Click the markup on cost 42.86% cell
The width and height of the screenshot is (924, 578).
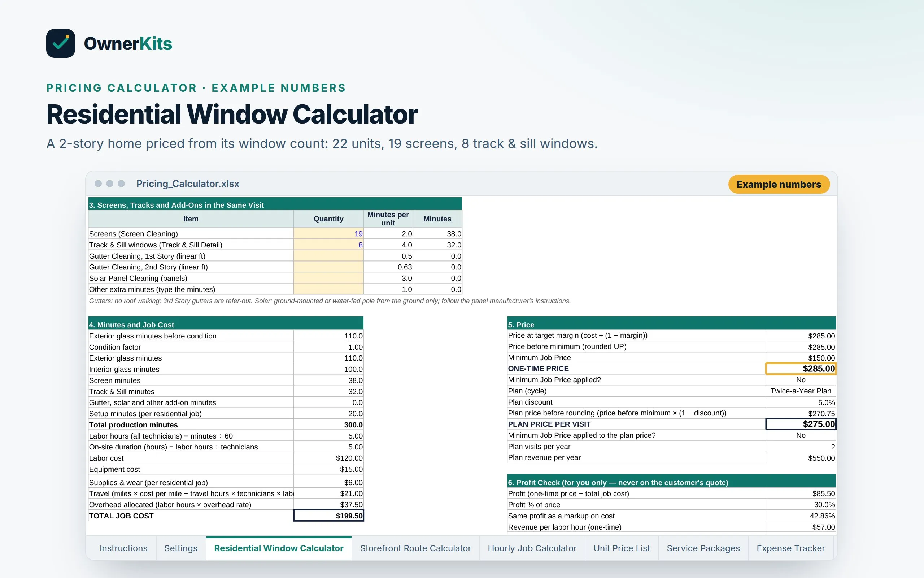[801, 516]
